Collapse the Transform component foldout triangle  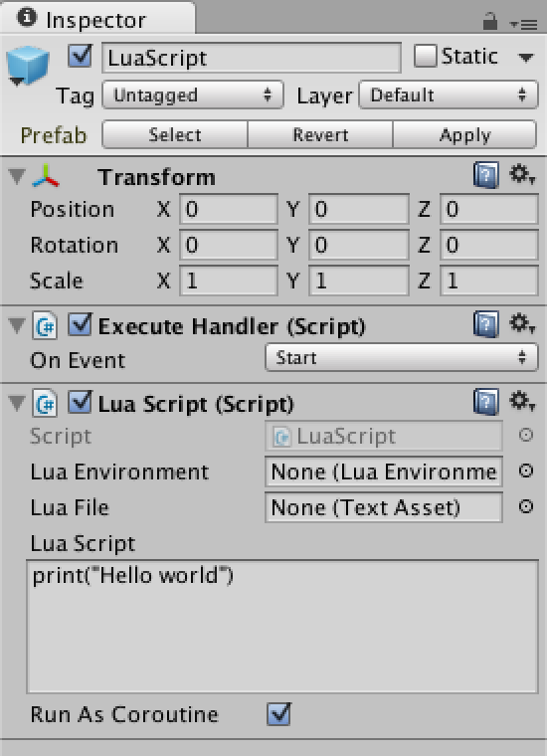pos(17,175)
